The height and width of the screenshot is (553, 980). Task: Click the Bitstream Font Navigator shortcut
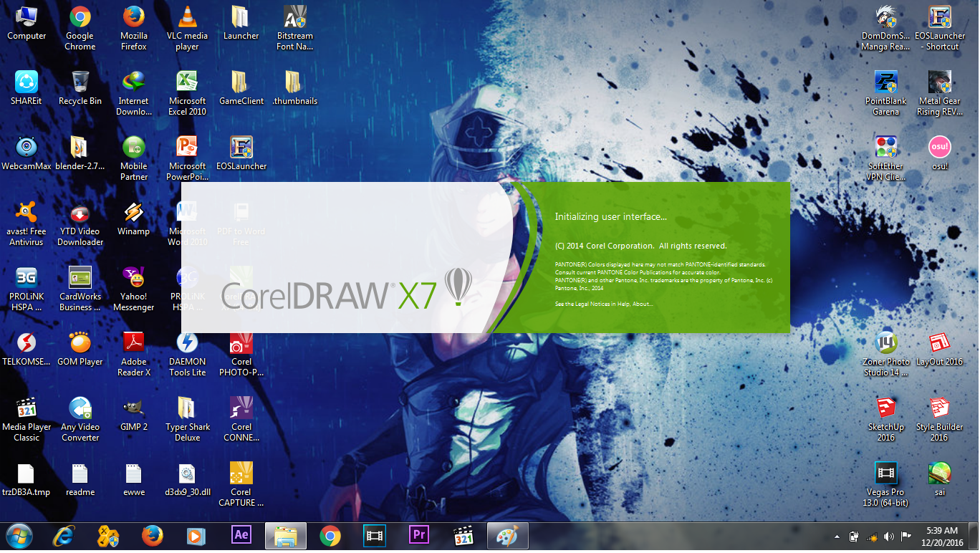coord(295,29)
